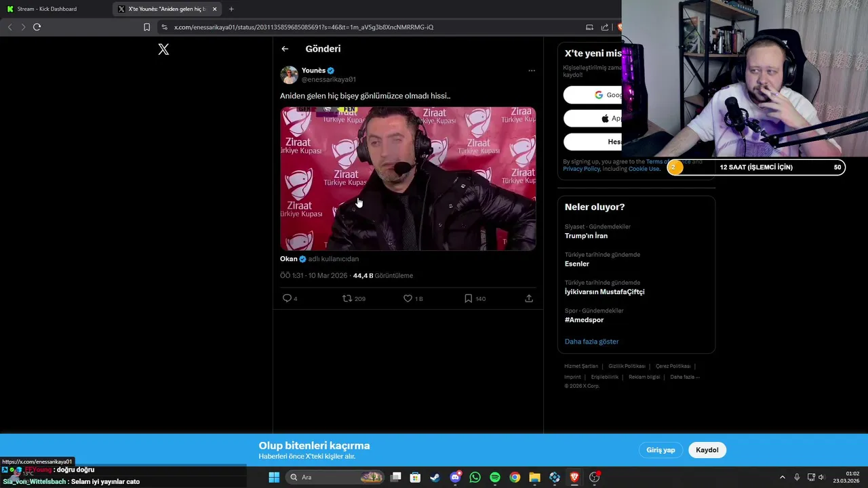The height and width of the screenshot is (488, 868).
Task: Click the browser forward navigation arrow
Action: pos(23,27)
